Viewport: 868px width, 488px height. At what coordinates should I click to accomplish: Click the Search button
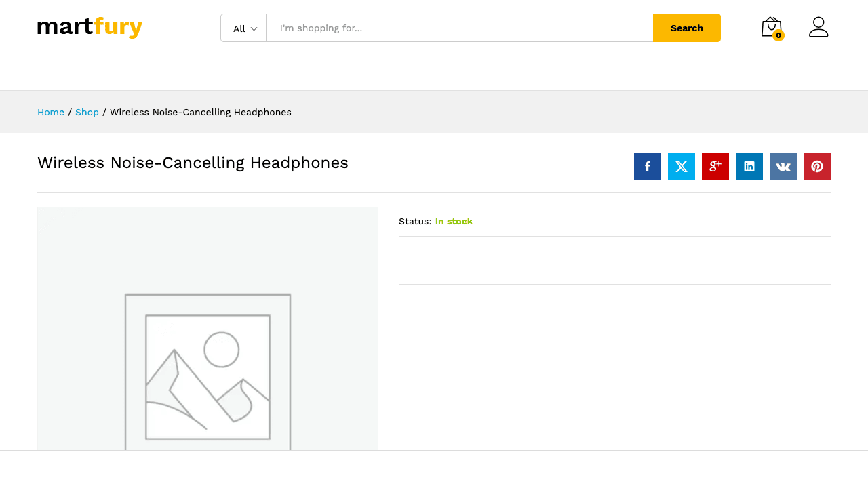coord(687,28)
